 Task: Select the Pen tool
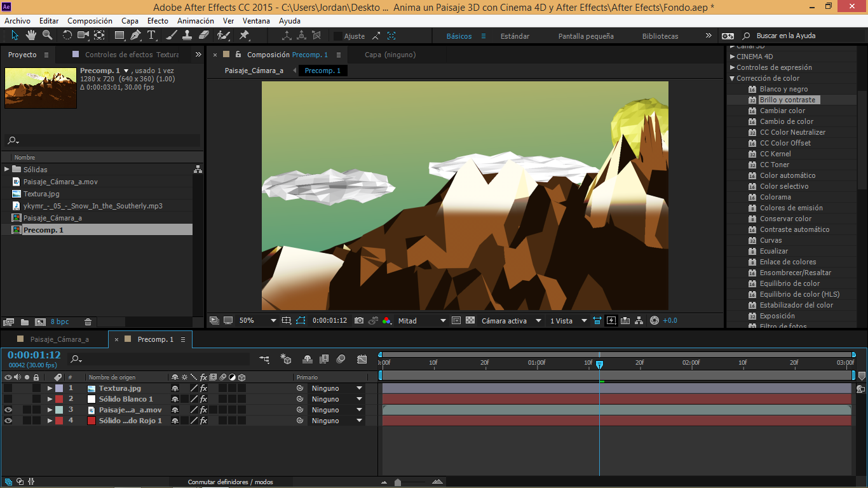pos(135,36)
